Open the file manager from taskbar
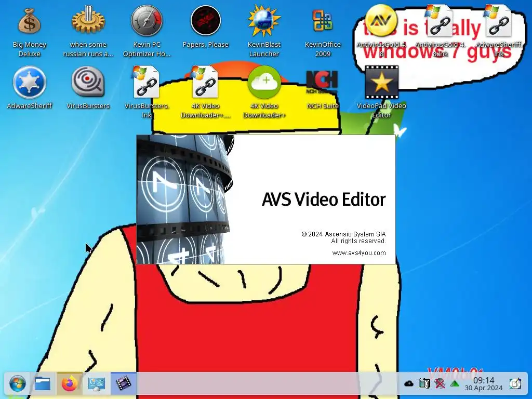 click(43, 384)
